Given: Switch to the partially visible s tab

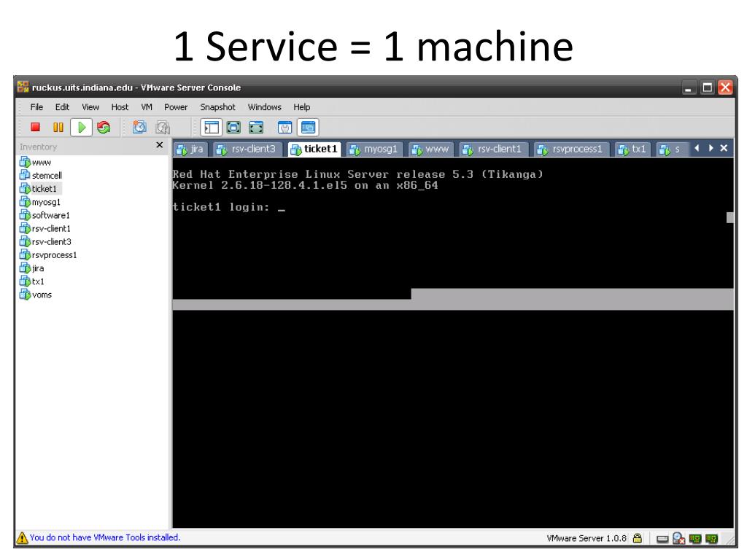Looking at the screenshot, I should 672,149.
